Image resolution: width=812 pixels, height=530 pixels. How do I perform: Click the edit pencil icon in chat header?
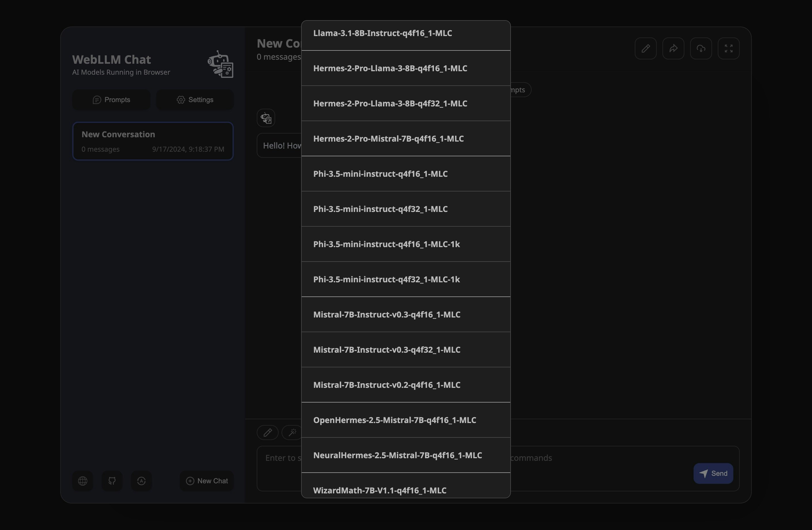pyautogui.click(x=645, y=48)
